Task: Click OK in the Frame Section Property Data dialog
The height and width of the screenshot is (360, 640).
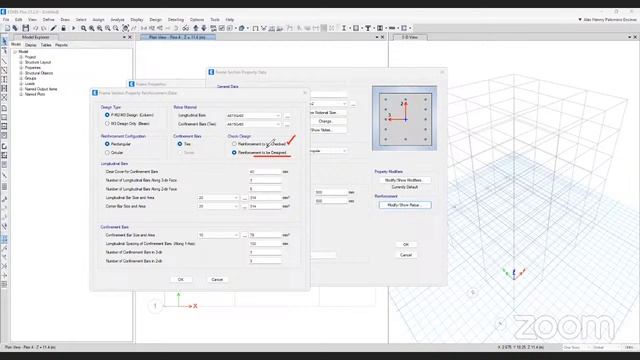Action: (406, 244)
